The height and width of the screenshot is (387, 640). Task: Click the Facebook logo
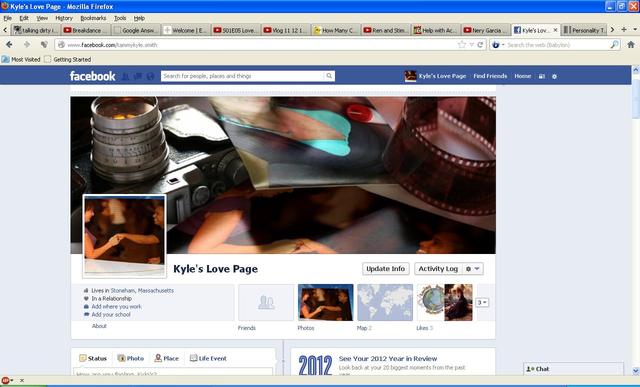[x=92, y=76]
